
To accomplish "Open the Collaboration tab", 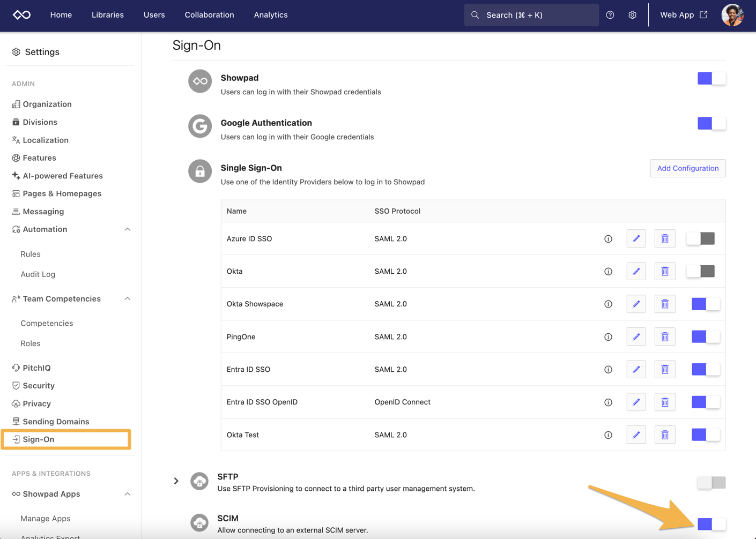I will point(210,15).
